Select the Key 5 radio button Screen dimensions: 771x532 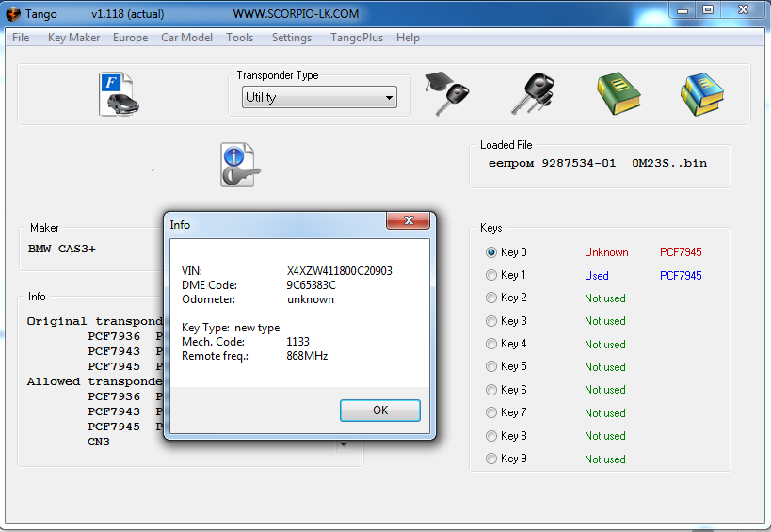pyautogui.click(x=490, y=366)
